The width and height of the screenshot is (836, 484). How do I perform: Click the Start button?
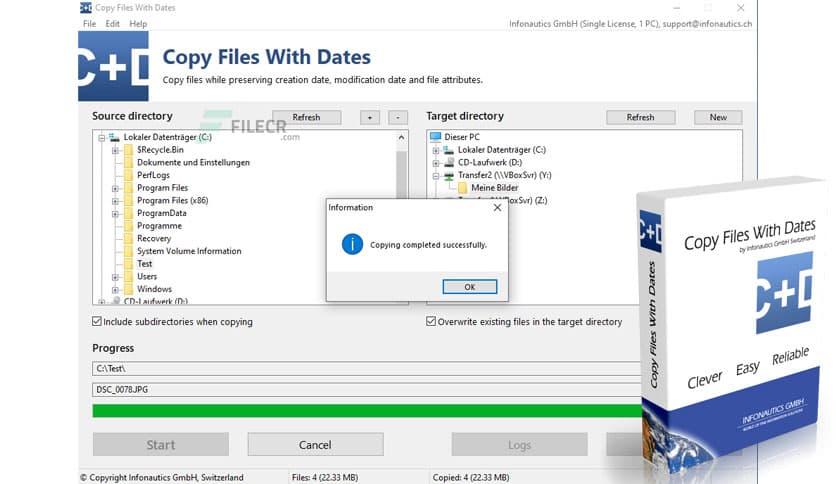coord(160,445)
